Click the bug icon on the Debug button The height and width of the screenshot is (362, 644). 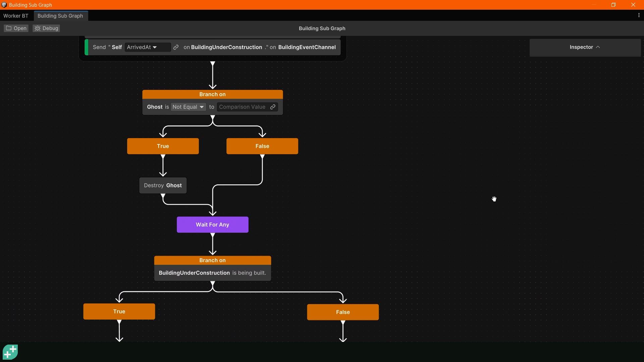coord(38,28)
